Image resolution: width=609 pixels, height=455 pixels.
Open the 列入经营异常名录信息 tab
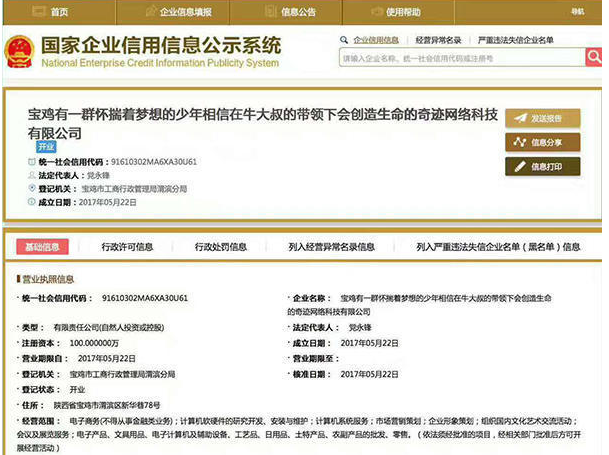point(331,246)
